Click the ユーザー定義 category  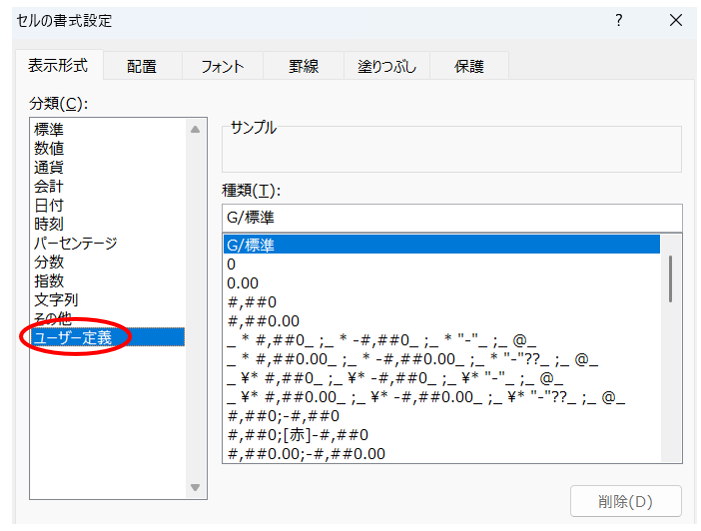[x=73, y=338]
